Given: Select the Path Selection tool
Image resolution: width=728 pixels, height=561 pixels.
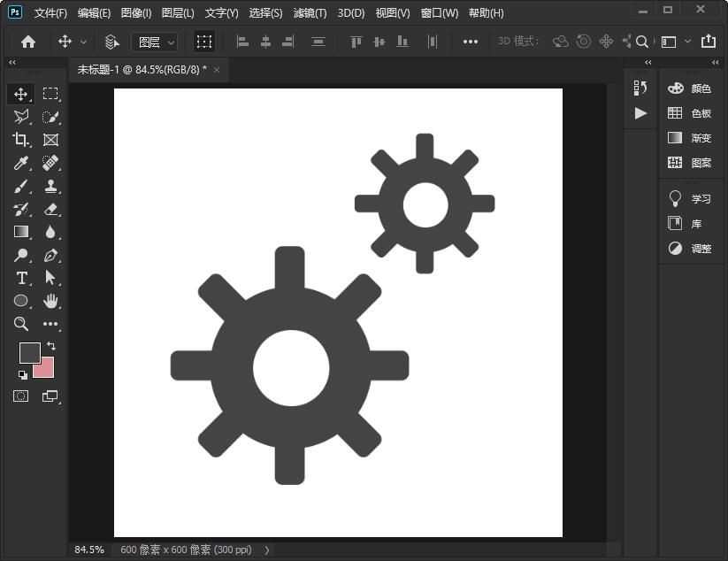Looking at the screenshot, I should 50,278.
